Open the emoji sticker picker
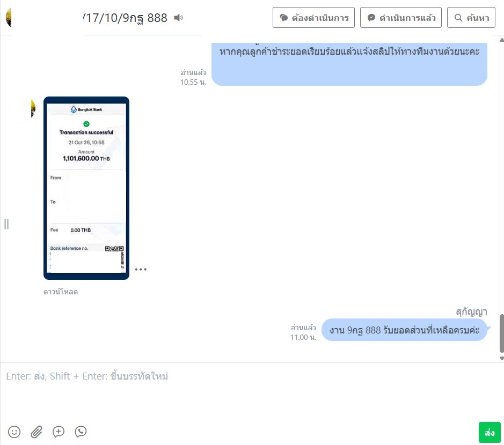This screenshot has height=445, width=504. click(14, 432)
